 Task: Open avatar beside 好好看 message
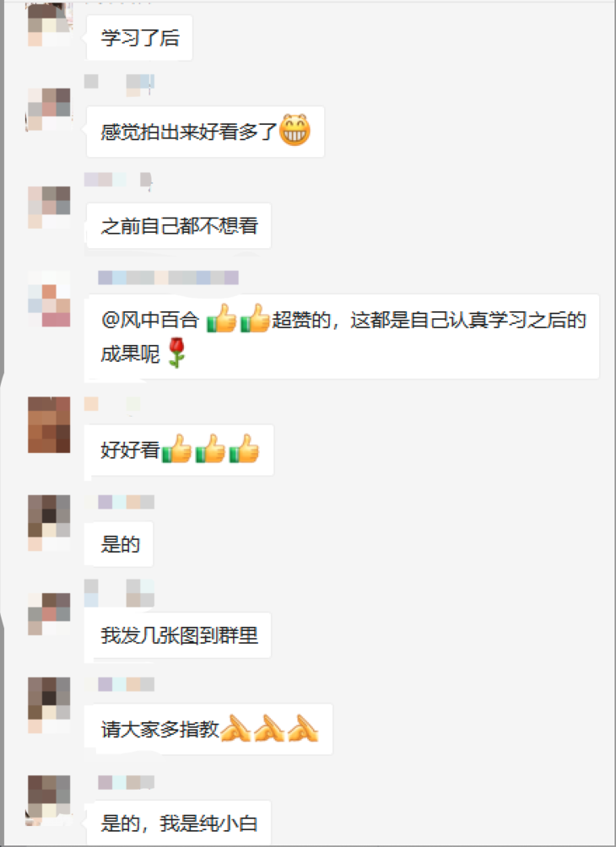click(x=49, y=424)
